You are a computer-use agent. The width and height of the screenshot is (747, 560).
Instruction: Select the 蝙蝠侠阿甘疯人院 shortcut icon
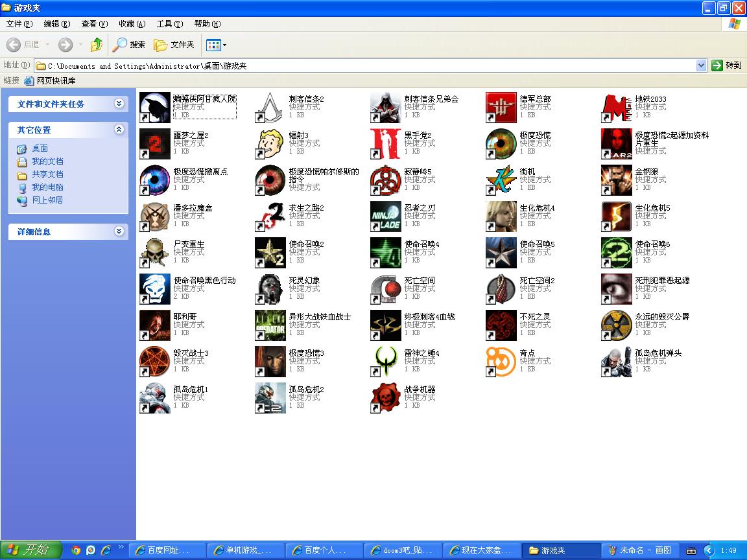tap(155, 108)
